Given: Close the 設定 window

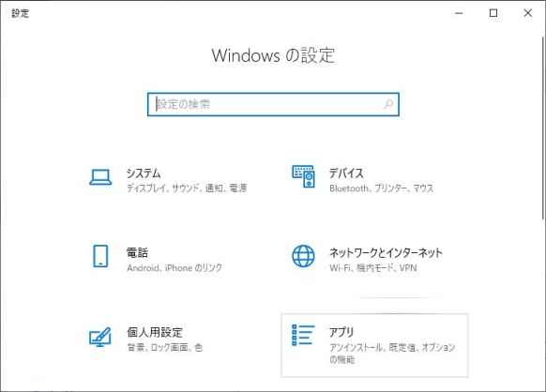Looking at the screenshot, I should tap(528, 13).
